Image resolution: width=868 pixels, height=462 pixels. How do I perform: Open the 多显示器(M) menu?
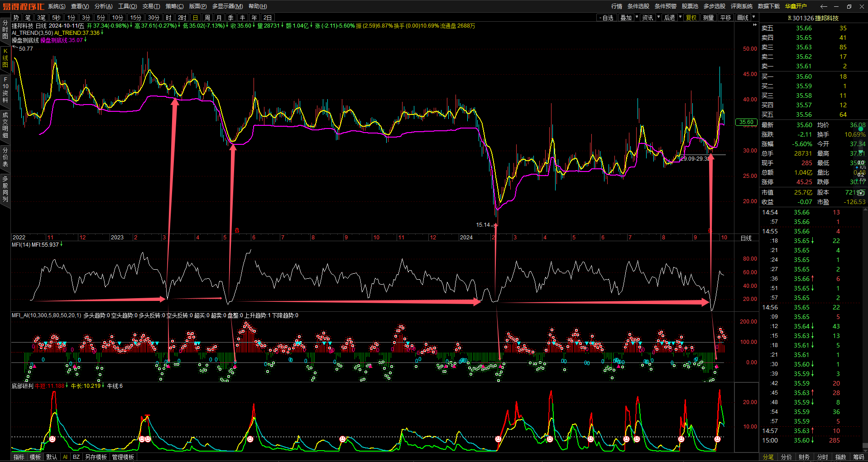pos(228,6)
